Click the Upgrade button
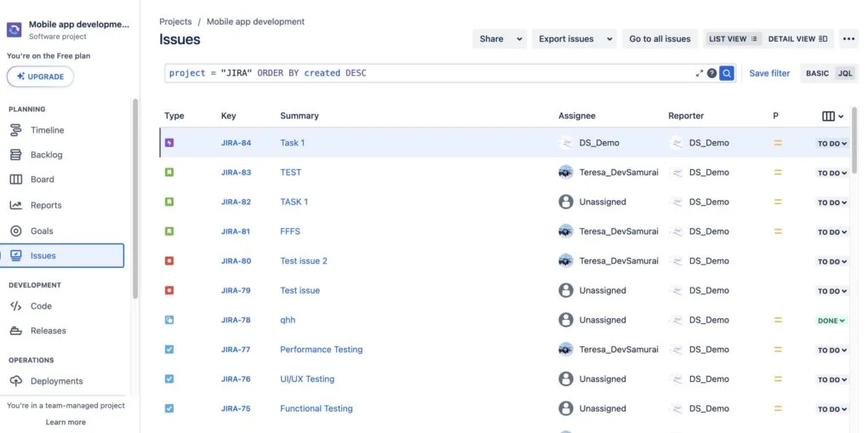This screenshot has height=433, width=868. tap(40, 77)
